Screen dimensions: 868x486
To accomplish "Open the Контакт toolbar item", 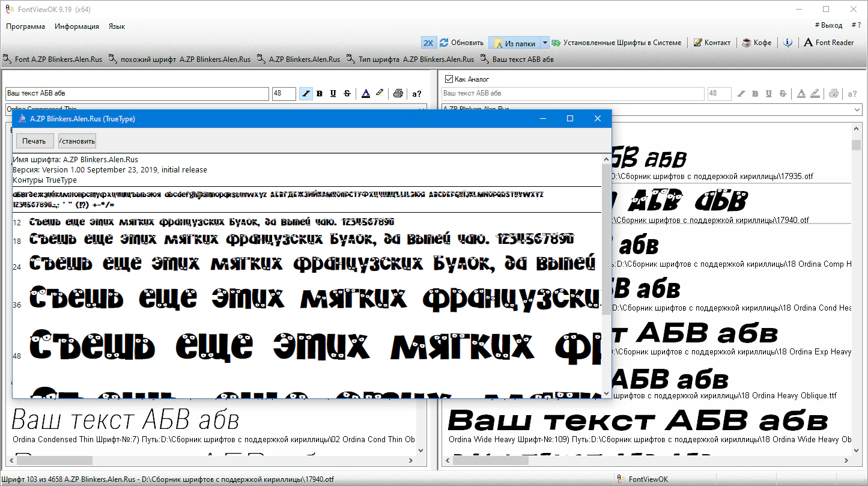I will (x=712, y=43).
